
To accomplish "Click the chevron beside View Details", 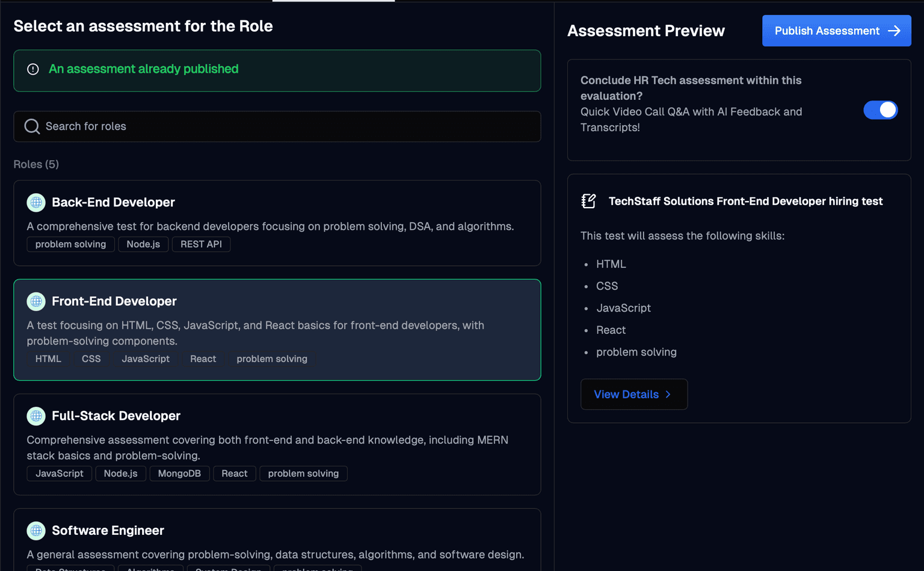I will 668,394.
